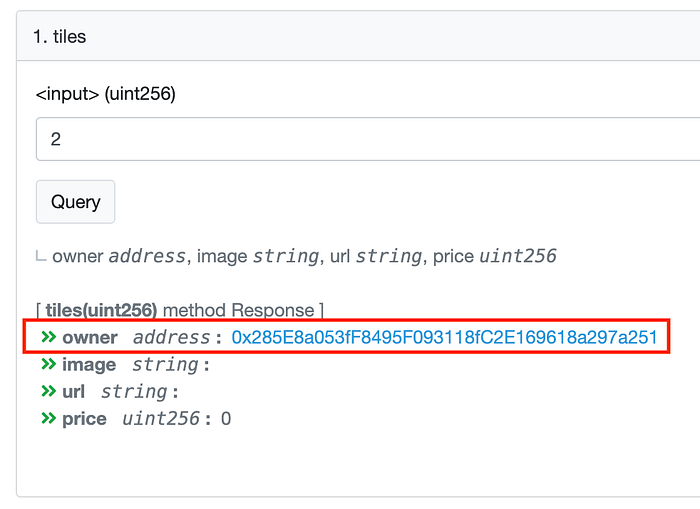This screenshot has height=509, width=700.
Task: Open the owner address 0x285E8a05... link
Action: click(x=444, y=337)
